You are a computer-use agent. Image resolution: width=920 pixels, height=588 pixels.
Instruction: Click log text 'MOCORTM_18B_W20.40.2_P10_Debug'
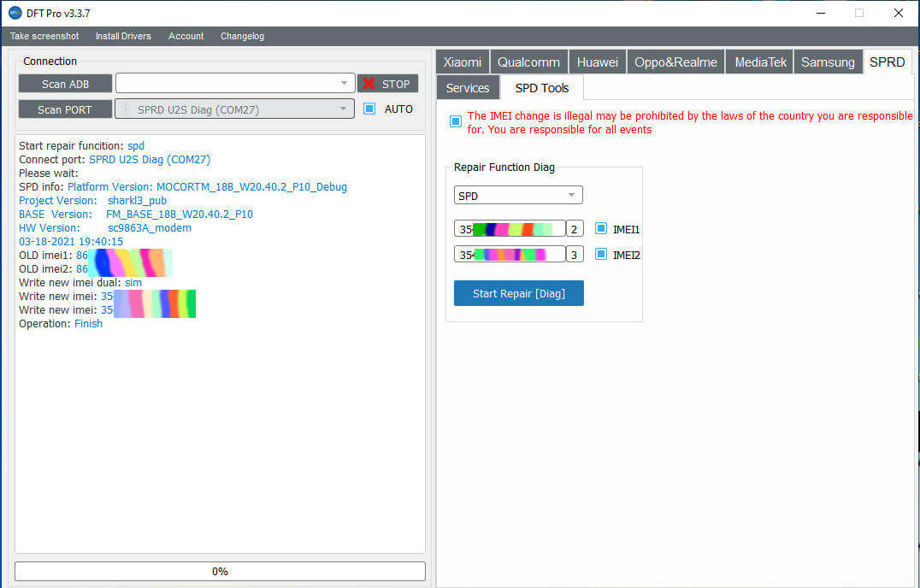[x=251, y=187]
